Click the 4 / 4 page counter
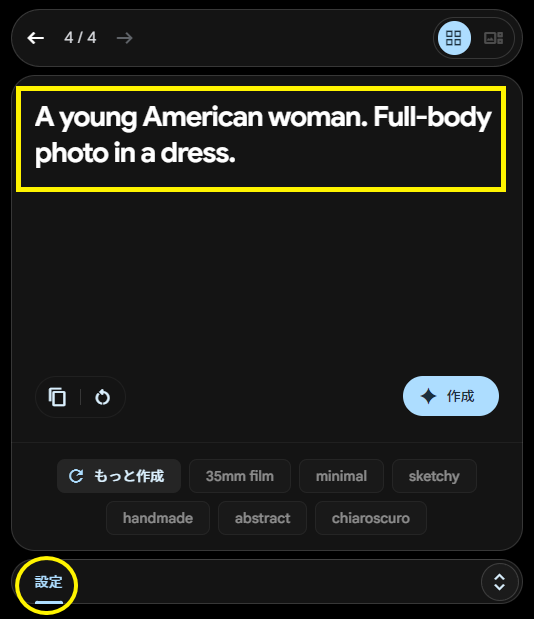The image size is (534, 619). point(80,38)
